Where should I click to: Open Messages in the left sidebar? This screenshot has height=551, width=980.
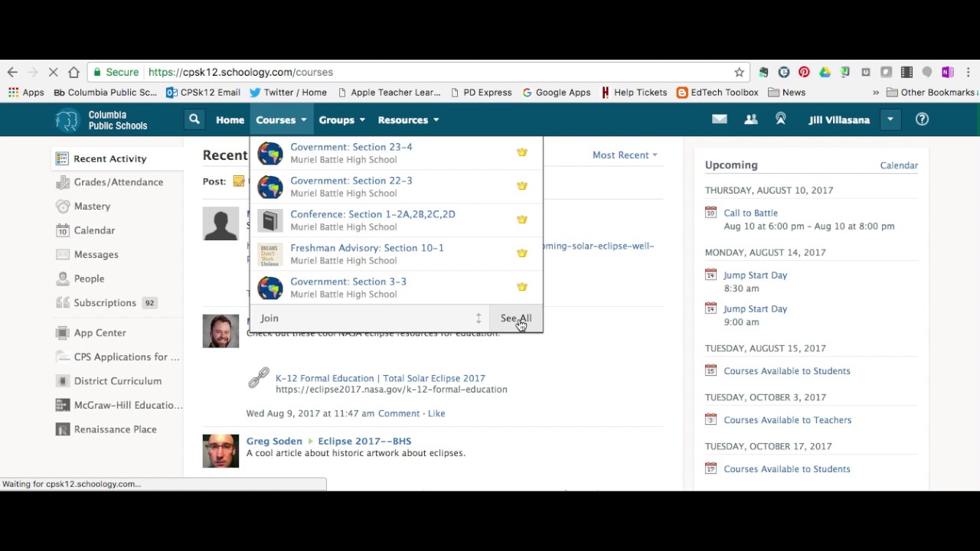pos(87,255)
